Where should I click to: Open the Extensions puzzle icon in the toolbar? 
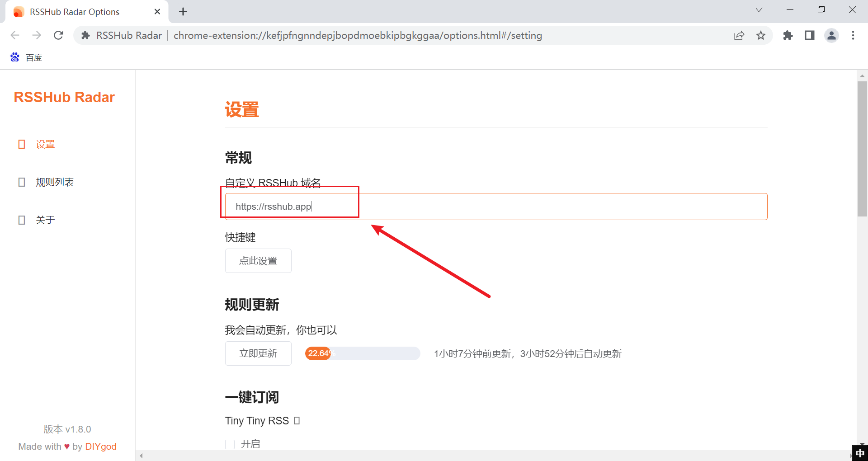[788, 35]
